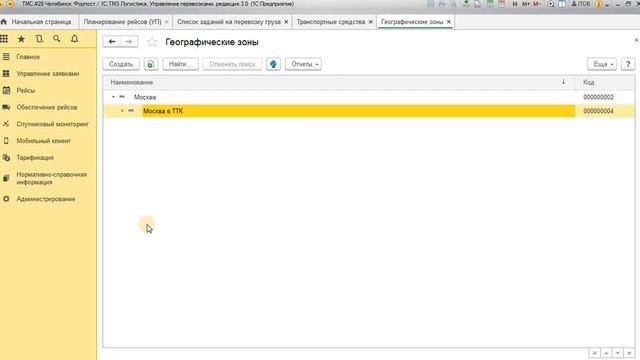Image resolution: width=640 pixels, height=360 pixels.
Task: Click code cell 000000004
Action: click(598, 111)
